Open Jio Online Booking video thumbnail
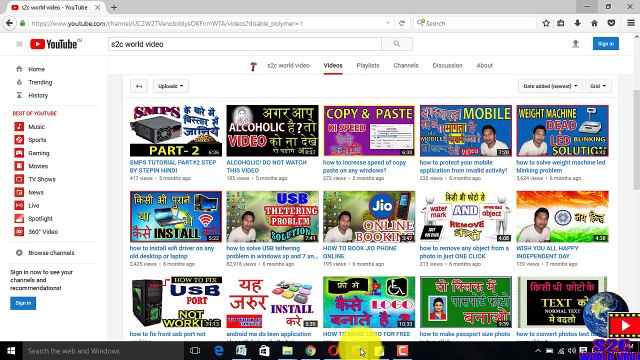640x360 pixels. point(369,216)
